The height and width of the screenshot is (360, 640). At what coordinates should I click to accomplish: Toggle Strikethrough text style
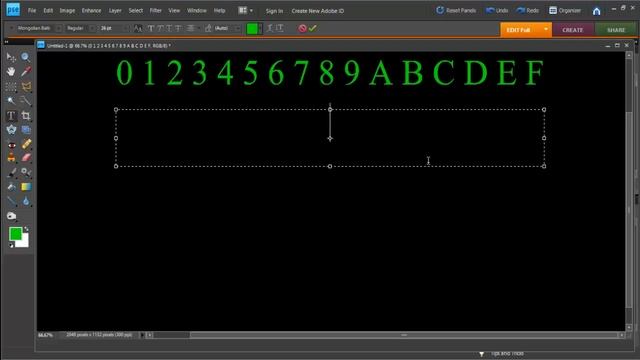(178, 28)
